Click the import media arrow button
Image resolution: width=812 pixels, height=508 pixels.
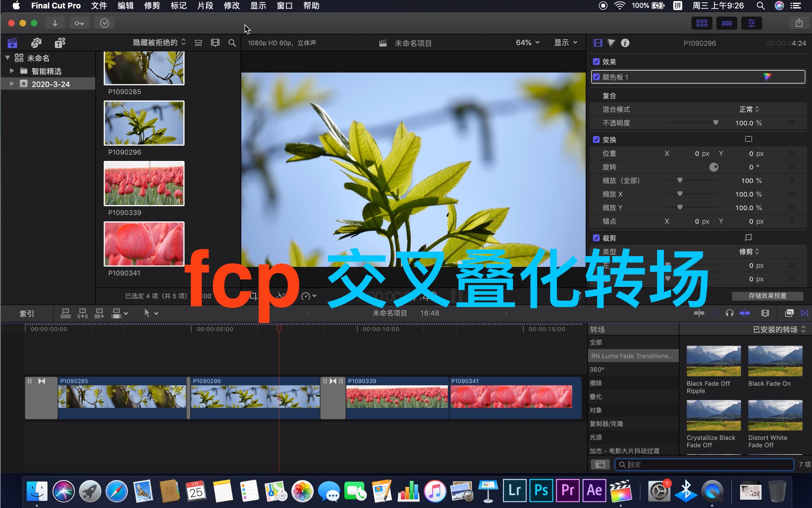pos(55,23)
